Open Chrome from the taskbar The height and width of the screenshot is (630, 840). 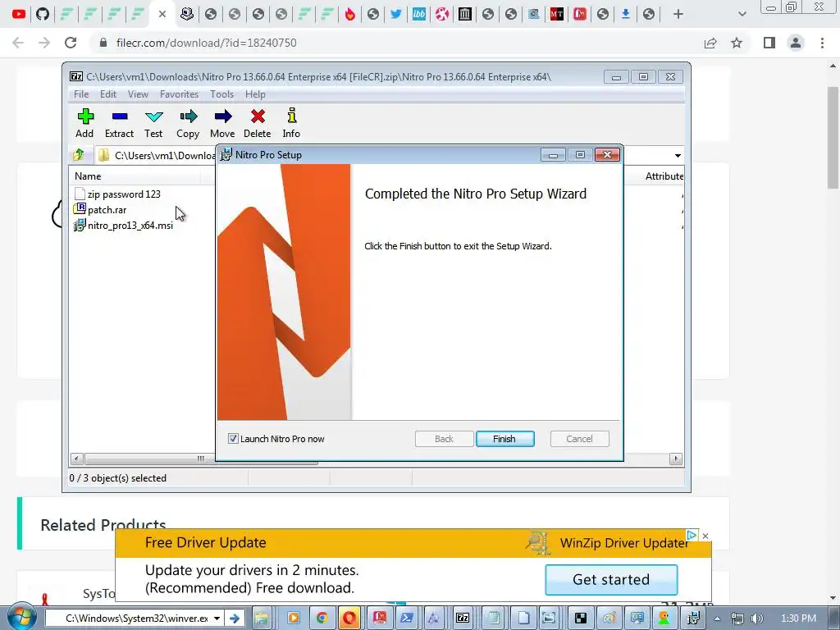coord(322,619)
